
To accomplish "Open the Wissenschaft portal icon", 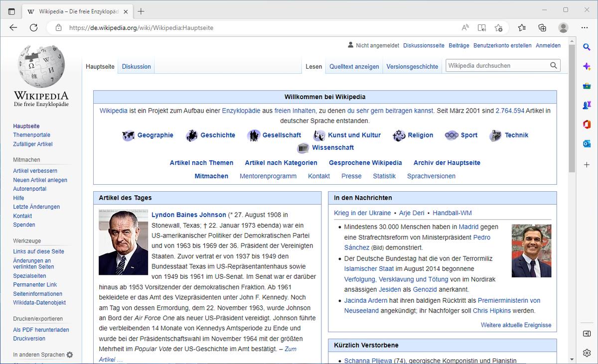I will pos(303,148).
